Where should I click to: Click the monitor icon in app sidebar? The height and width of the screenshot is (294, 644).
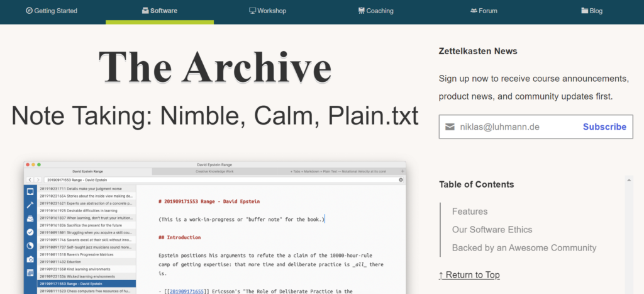pyautogui.click(x=30, y=191)
